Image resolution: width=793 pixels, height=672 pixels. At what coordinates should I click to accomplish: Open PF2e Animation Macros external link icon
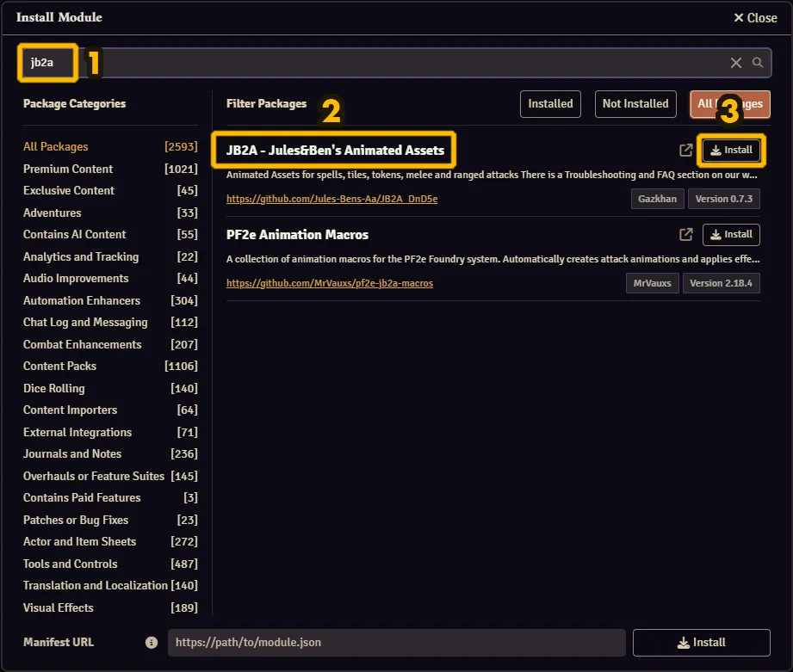coord(686,234)
